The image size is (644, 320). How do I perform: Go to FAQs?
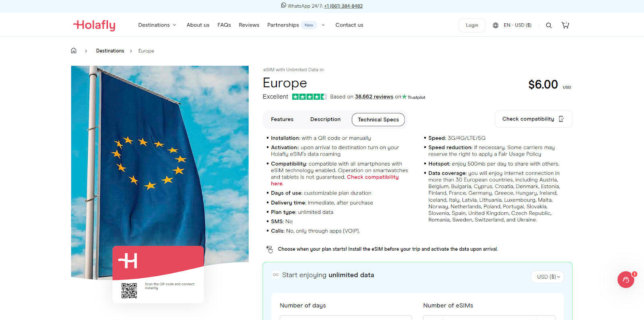pyautogui.click(x=224, y=25)
